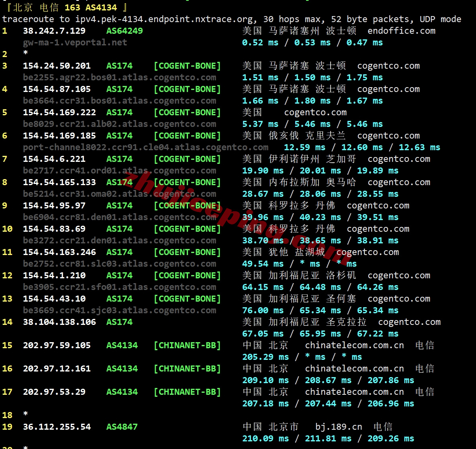Click the endoffice.com domain on hop 1

pos(401,31)
